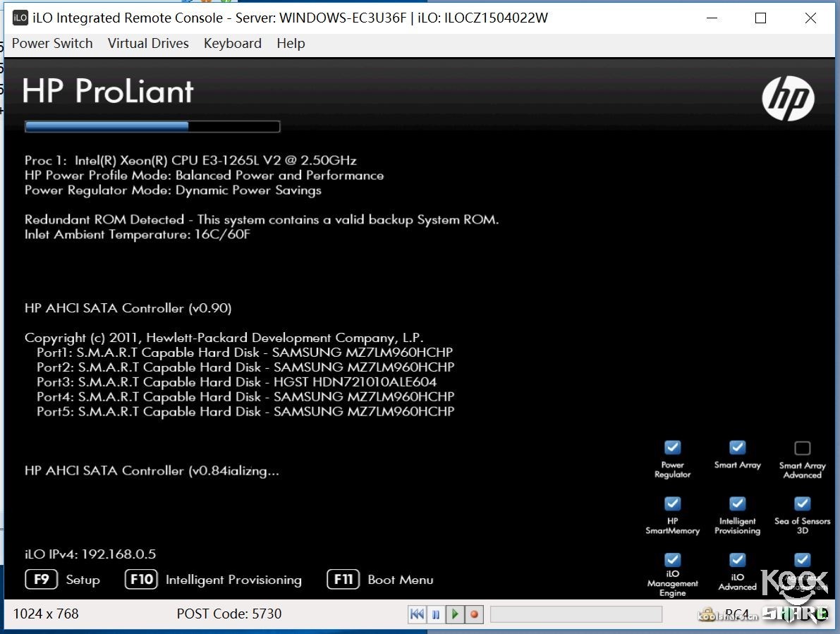Screen dimensions: 840x634
Task: Click the Port4 SAMSUNG MZ7LM960HCHP line
Action: (x=245, y=397)
